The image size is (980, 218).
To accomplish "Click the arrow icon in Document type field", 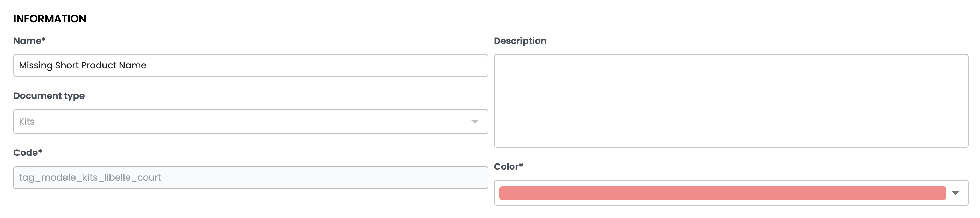I will [474, 122].
